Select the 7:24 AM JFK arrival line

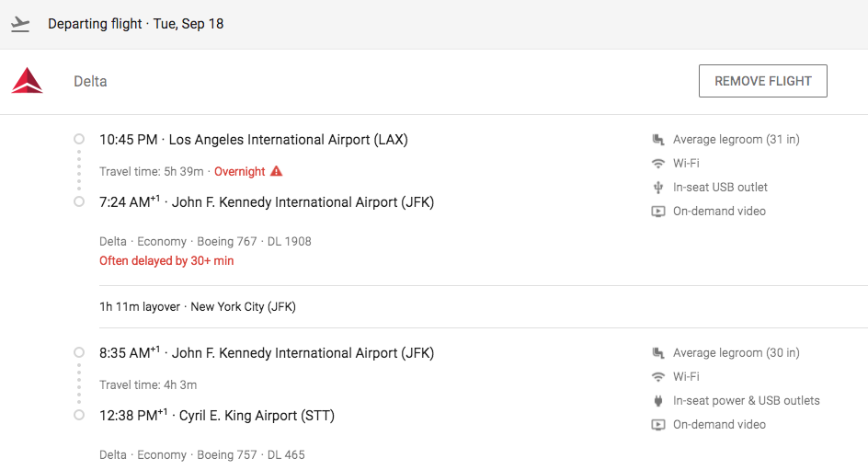pyautogui.click(x=266, y=202)
